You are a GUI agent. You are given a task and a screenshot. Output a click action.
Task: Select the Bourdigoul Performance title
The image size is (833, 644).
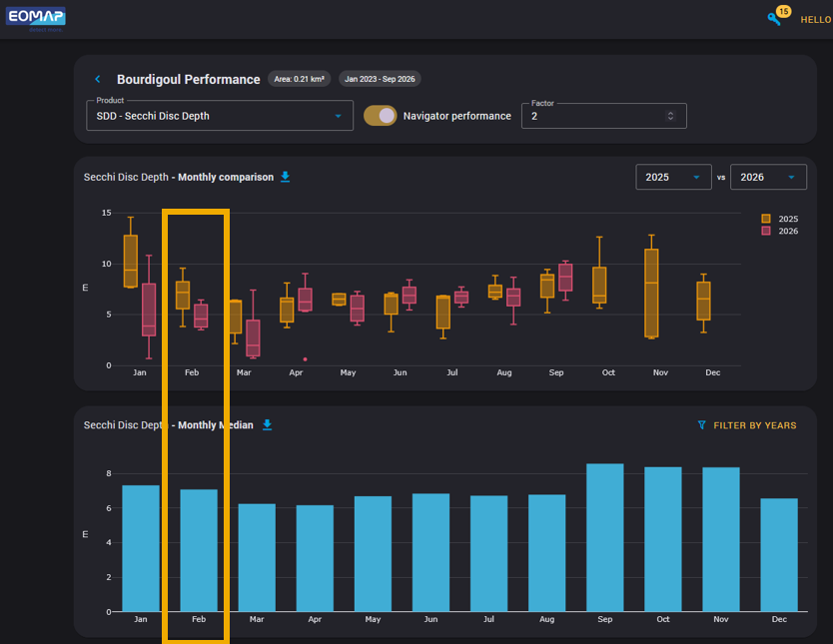tap(189, 80)
